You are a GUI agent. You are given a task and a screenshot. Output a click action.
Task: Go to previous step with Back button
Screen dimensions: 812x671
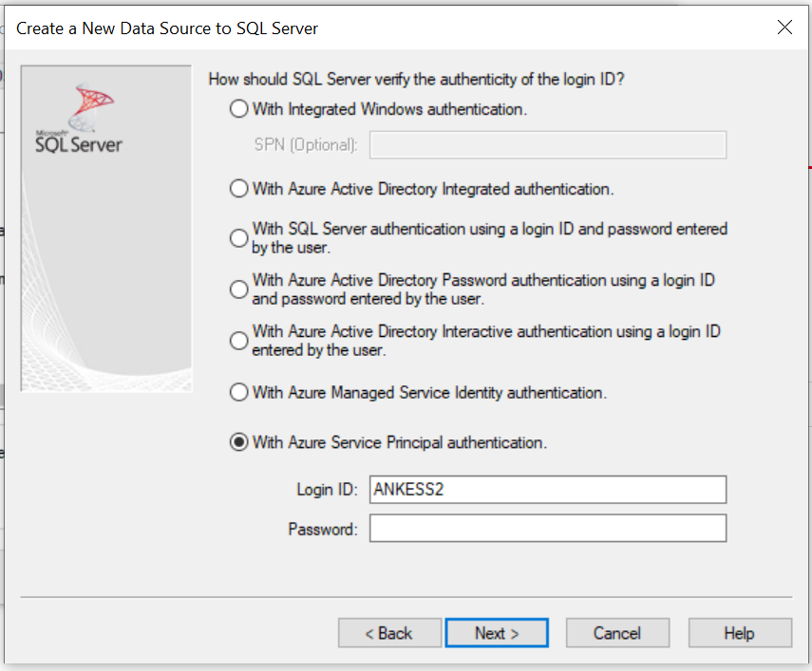[x=389, y=633]
